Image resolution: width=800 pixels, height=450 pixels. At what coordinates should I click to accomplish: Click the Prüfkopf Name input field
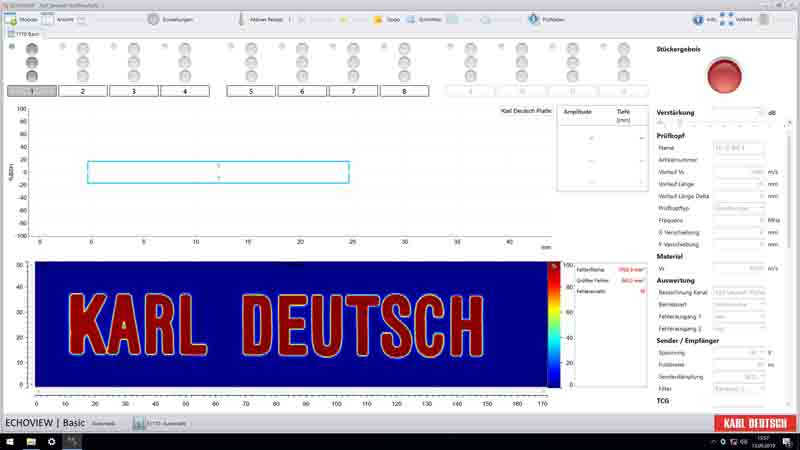pyautogui.click(x=738, y=148)
